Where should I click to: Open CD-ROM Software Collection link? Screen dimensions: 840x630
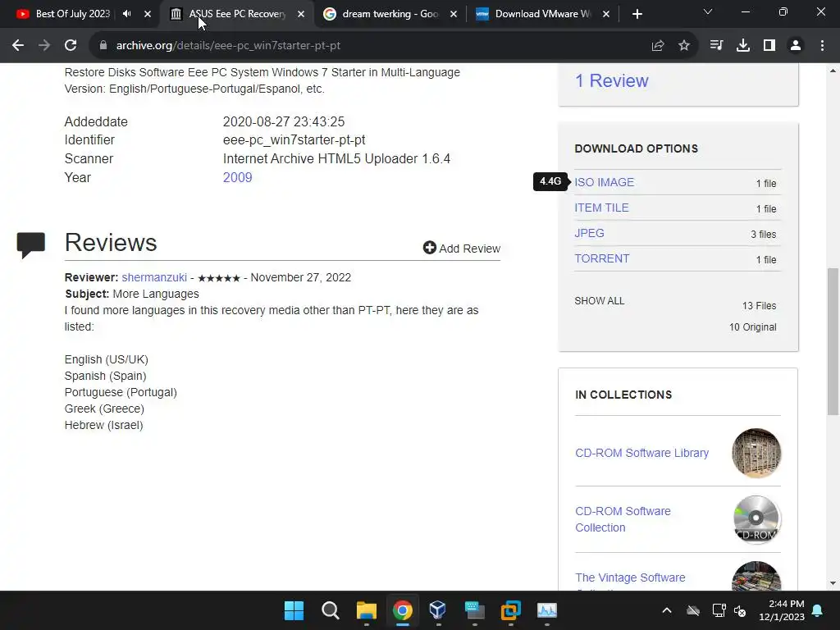tap(623, 519)
